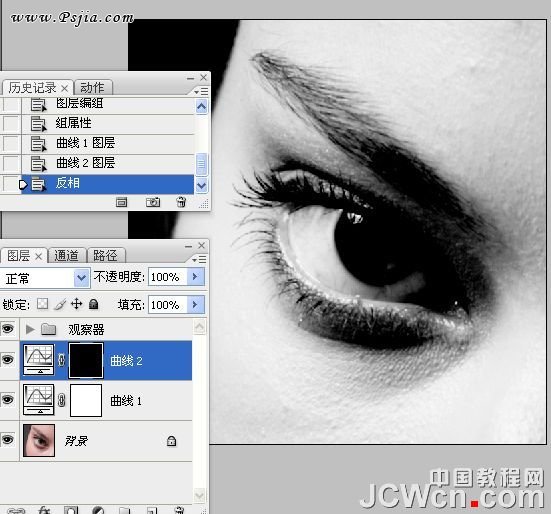Open the Layers panel options menu
This screenshot has height=514, width=551.
199,260
